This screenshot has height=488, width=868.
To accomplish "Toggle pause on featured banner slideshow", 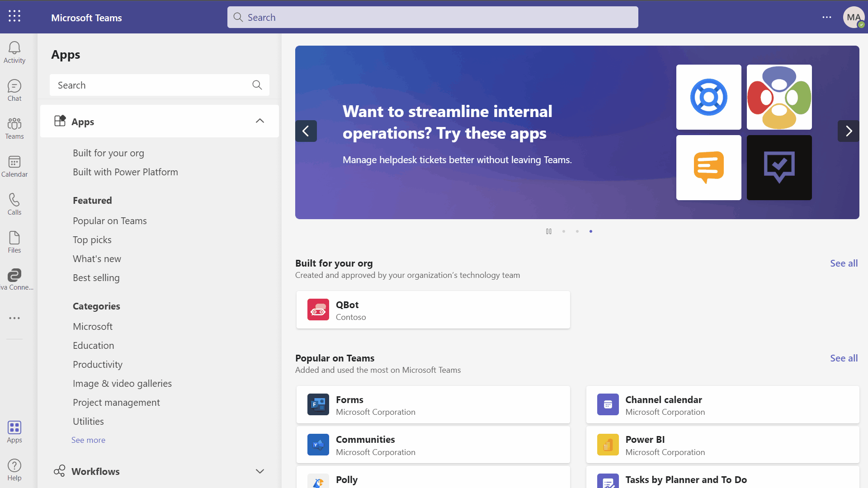I will pos(548,231).
